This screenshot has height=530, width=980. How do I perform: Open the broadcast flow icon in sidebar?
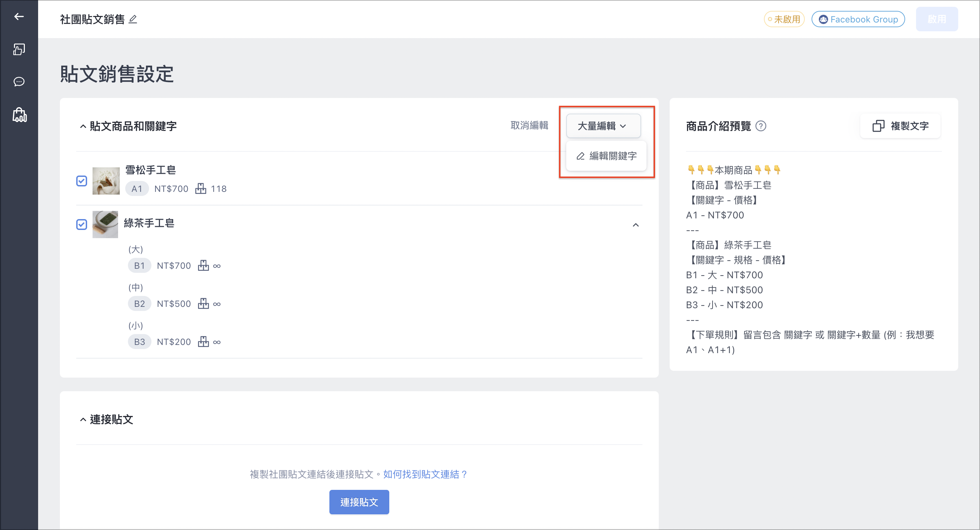[x=19, y=49]
